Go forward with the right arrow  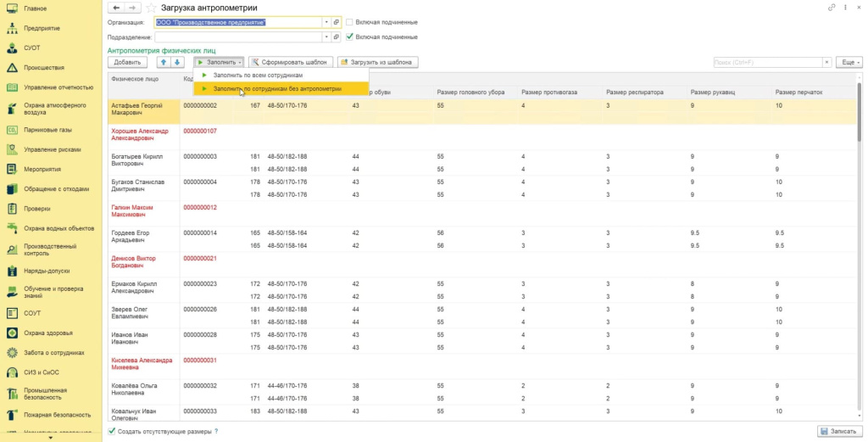(131, 8)
